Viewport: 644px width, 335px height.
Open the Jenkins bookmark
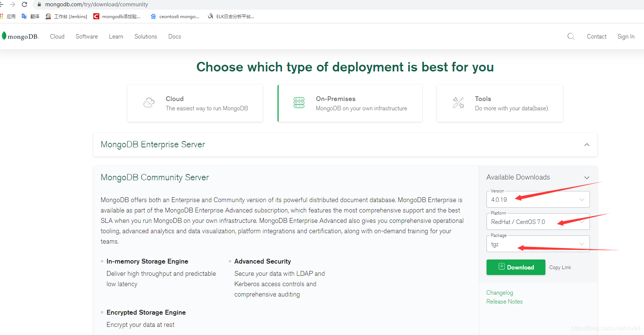[x=66, y=16]
